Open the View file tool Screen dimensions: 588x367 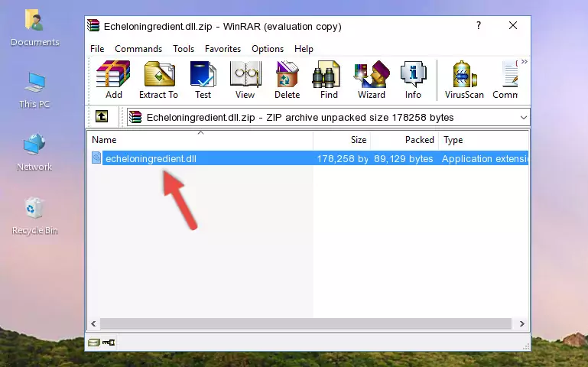245,80
